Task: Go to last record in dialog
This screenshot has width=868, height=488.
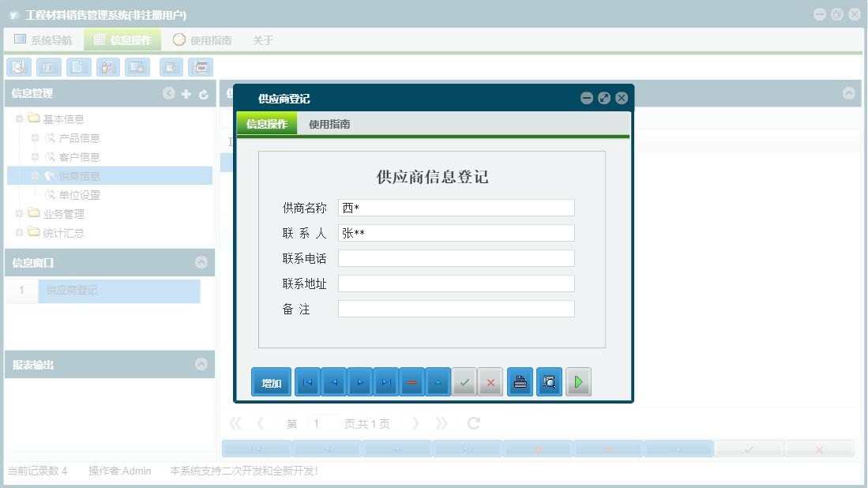Action: pyautogui.click(x=386, y=381)
